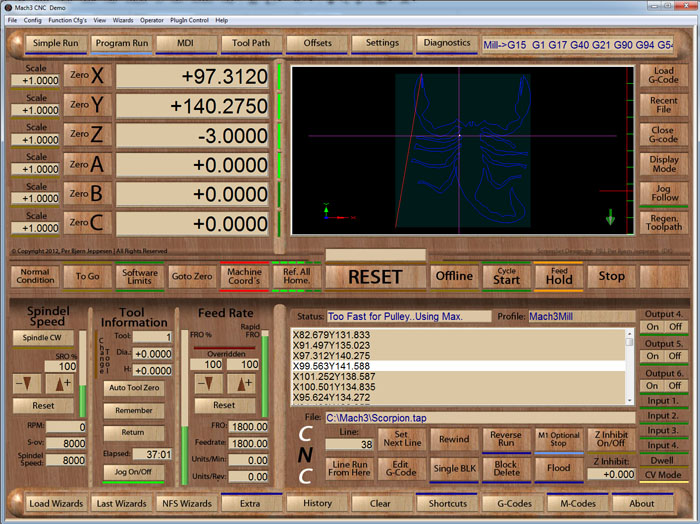The height and width of the screenshot is (524, 700).
Task: Open the Settings screen
Action: (382, 43)
